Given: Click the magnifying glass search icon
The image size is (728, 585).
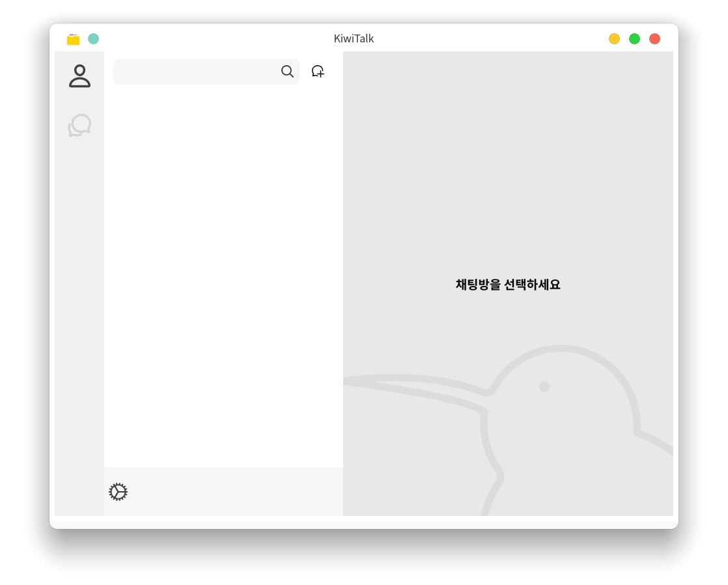Looking at the screenshot, I should (287, 71).
